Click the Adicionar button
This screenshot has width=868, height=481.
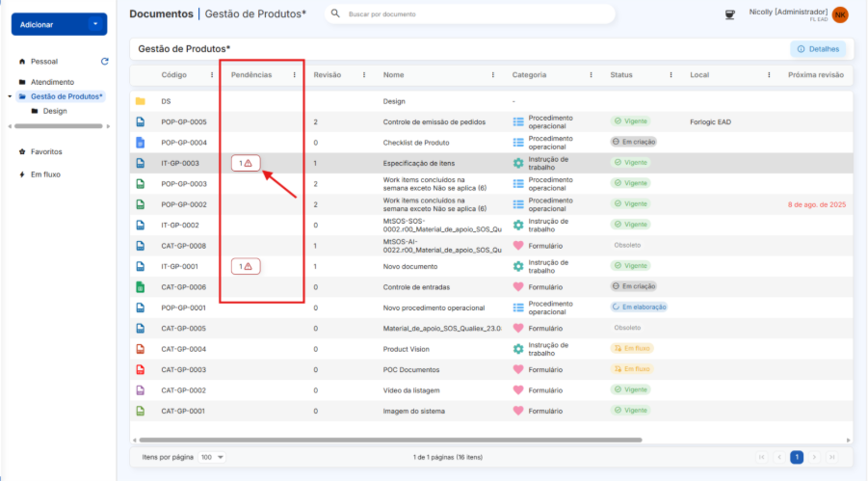pyautogui.click(x=43, y=24)
